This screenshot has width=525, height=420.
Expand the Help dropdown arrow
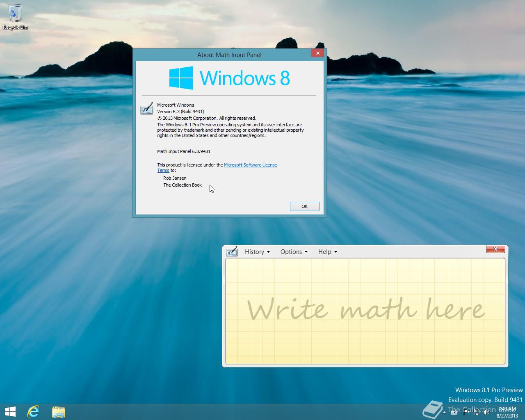point(336,252)
